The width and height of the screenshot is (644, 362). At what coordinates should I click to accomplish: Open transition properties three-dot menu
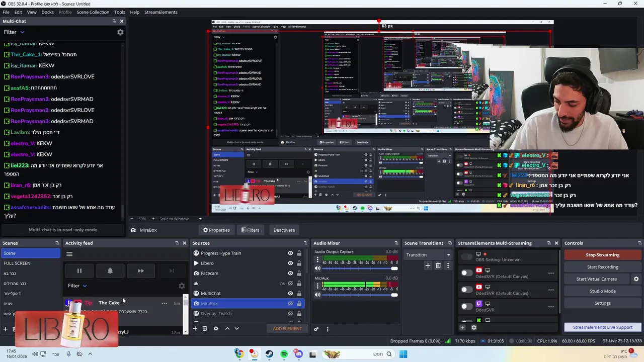pos(448,265)
